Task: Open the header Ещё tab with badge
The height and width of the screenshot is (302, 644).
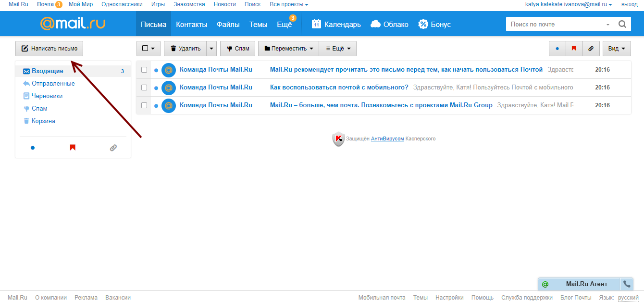Action: (x=285, y=24)
